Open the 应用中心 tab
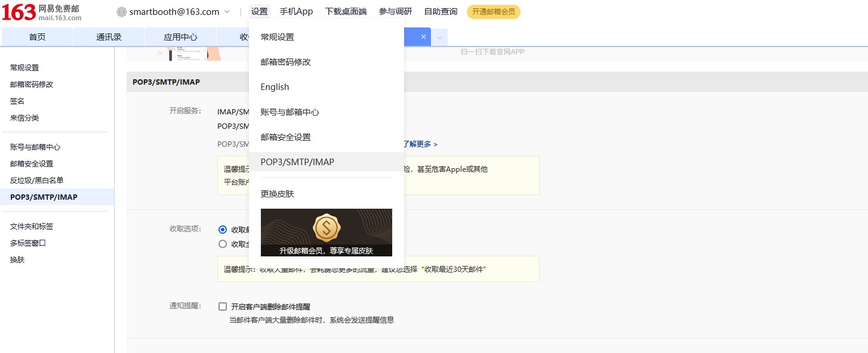Screen dimensions: 868x353 [x=180, y=37]
